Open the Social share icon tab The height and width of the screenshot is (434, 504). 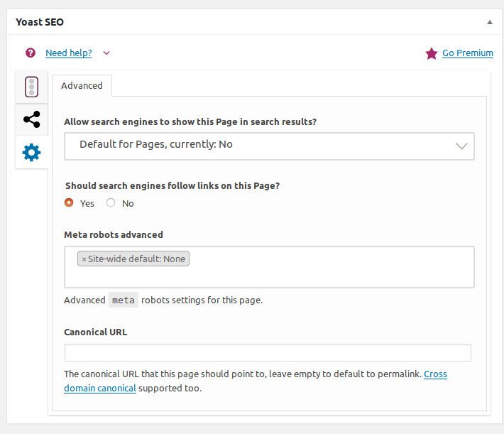(x=31, y=119)
